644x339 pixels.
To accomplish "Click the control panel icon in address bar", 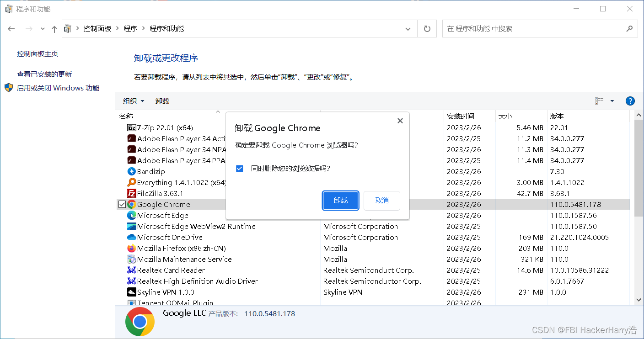I will pos(68,28).
